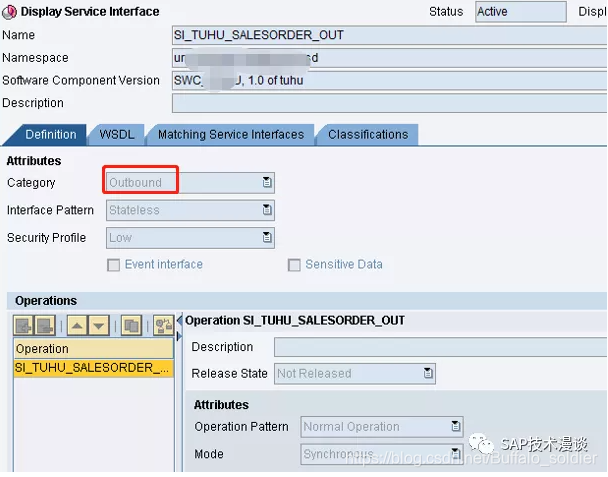Move operation down with arrow icon
Viewport: 608px width, 477px height.
(x=99, y=325)
